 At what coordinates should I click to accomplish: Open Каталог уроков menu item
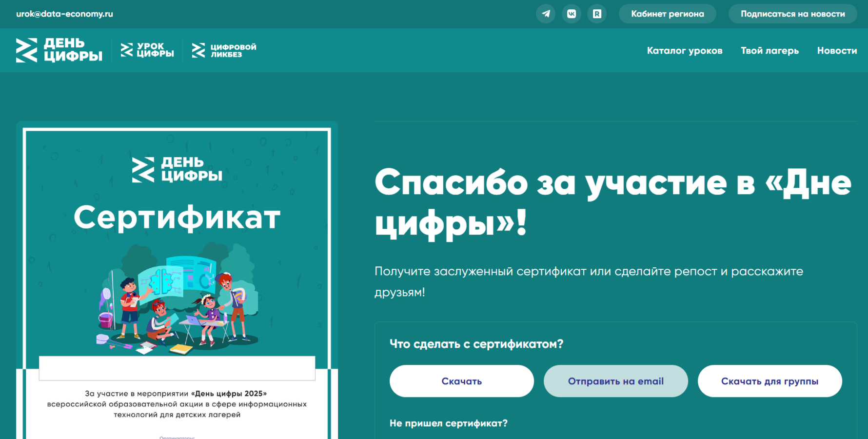[x=685, y=50]
